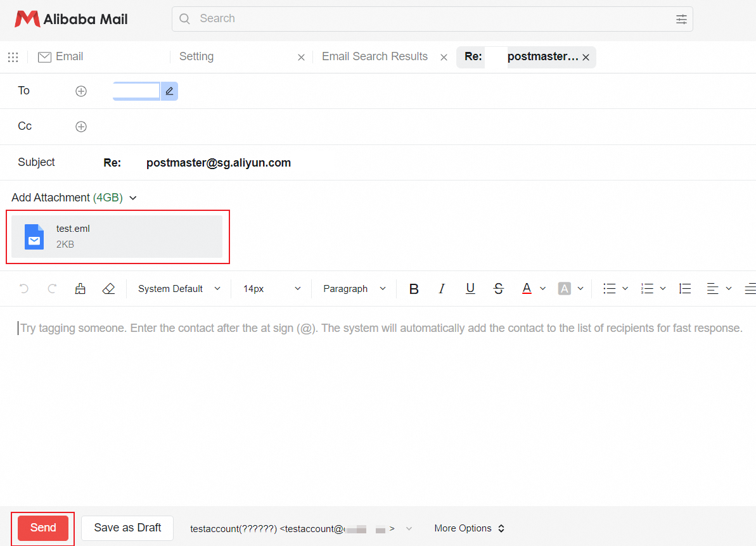Open the sender account dropdown arrow
This screenshot has width=756, height=546.
(x=409, y=529)
